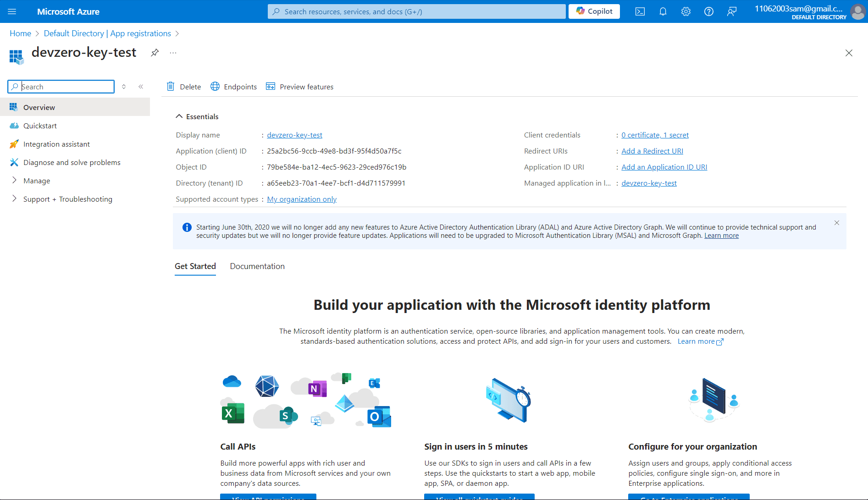Image resolution: width=868 pixels, height=500 pixels.
Task: Open the Help question mark icon
Action: 709,11
